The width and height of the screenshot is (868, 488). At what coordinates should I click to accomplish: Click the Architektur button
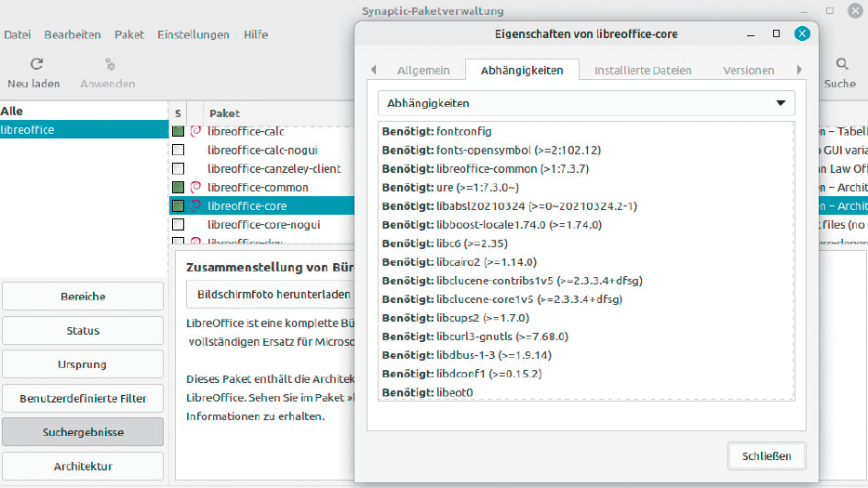pyautogui.click(x=83, y=466)
